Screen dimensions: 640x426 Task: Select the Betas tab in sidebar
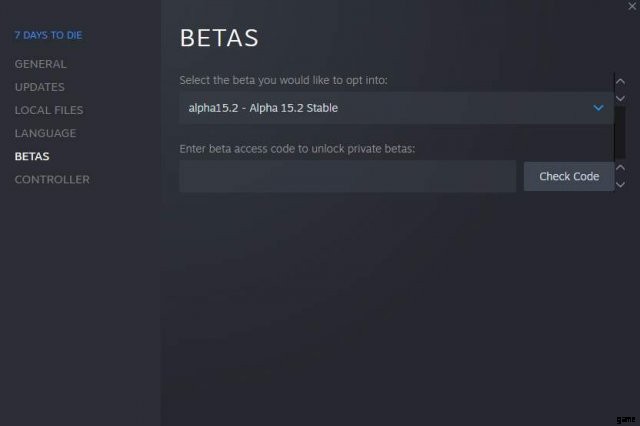point(32,156)
